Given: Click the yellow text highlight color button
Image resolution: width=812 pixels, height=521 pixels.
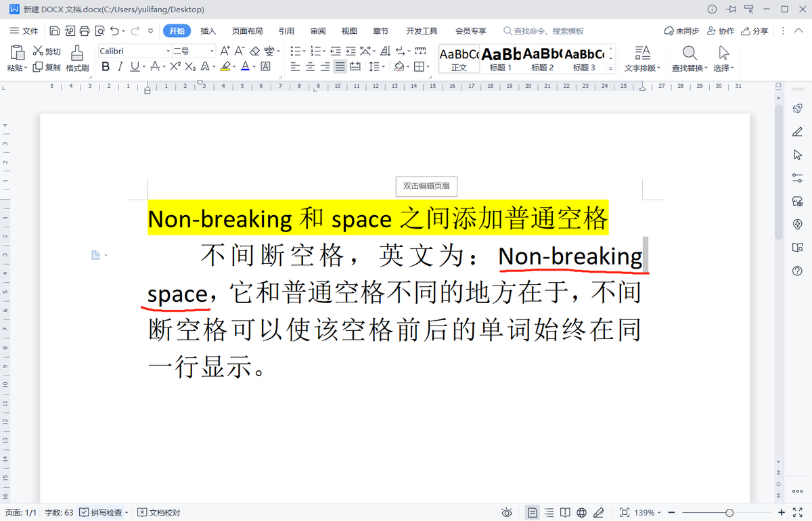Looking at the screenshot, I should click(226, 66).
